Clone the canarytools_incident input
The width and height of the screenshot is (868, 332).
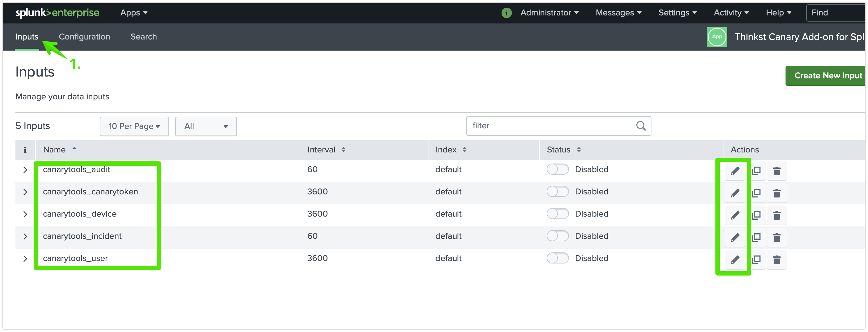[756, 237]
